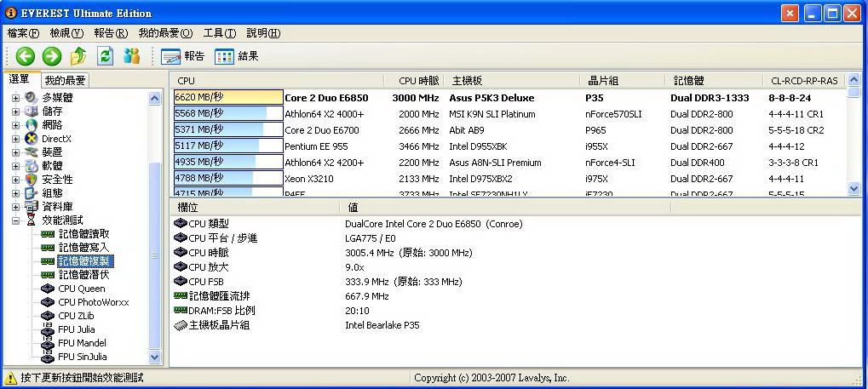Open the CPU ZLib benchmark
Screen dimensions: 868x389
77,316
